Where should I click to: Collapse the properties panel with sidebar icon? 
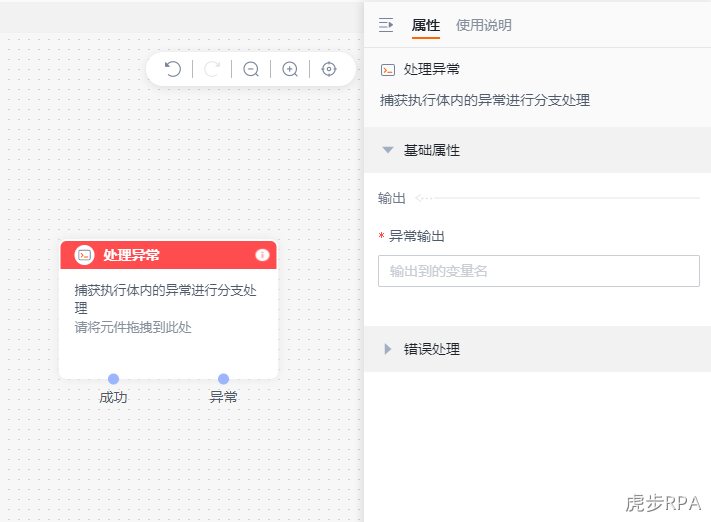[x=386, y=25]
